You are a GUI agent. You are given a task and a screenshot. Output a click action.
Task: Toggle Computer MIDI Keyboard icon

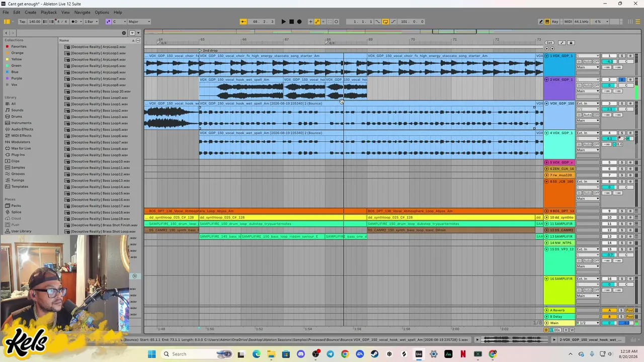point(547,22)
